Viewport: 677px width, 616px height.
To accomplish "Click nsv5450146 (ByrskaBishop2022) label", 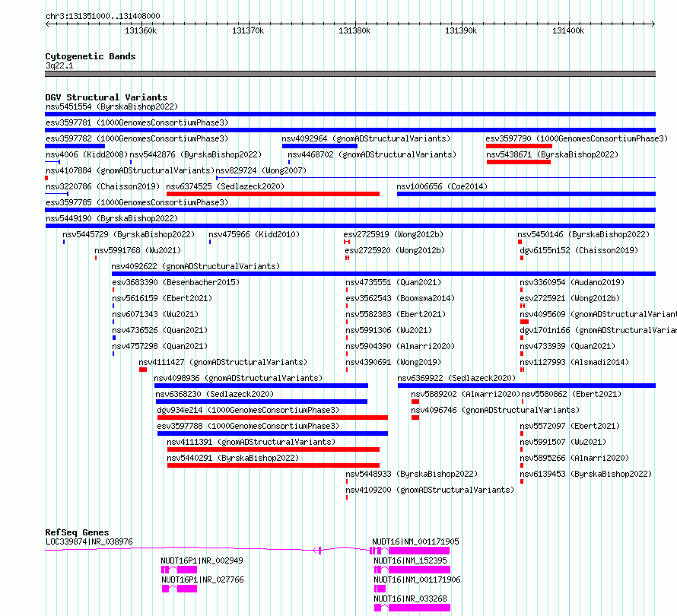I will 583,234.
